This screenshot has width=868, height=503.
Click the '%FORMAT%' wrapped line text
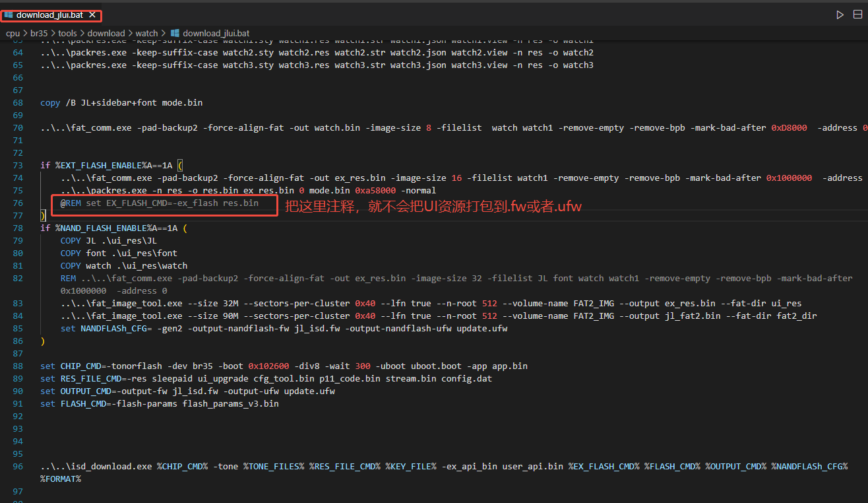pos(61,479)
